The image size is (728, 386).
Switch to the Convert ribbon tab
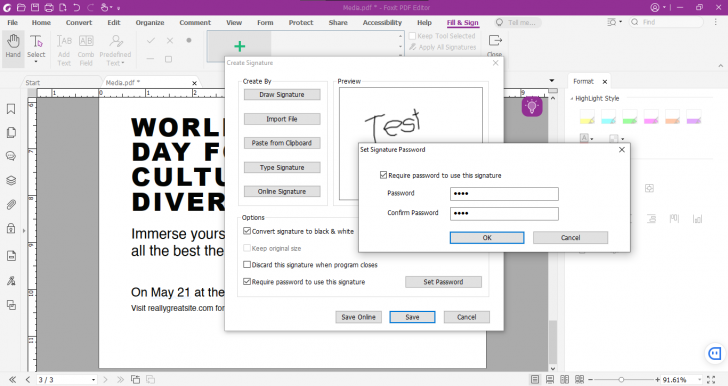click(79, 22)
